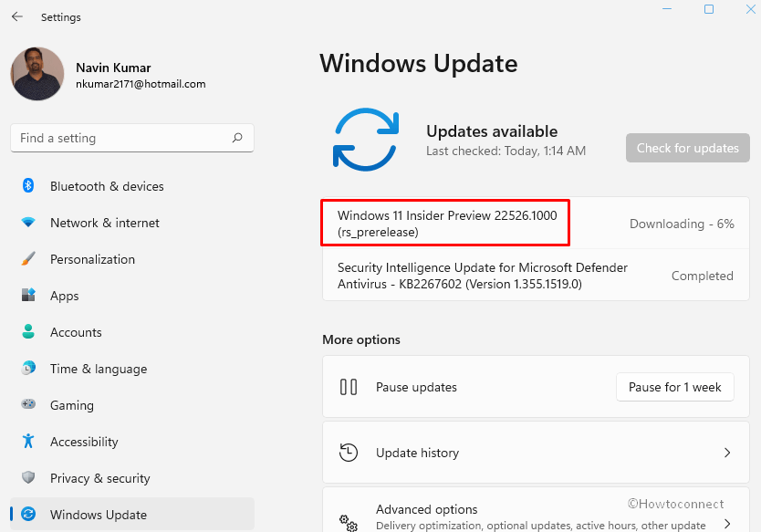
Task: Open Bluetooth & devices settings icon
Action: [27, 186]
